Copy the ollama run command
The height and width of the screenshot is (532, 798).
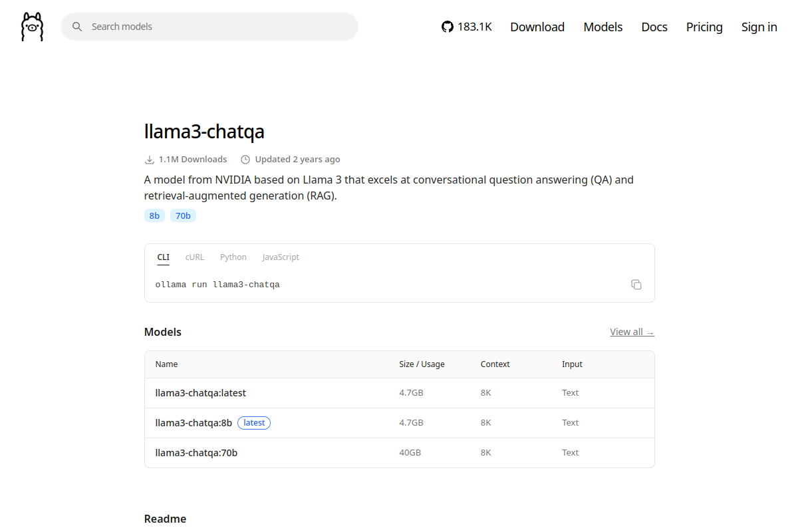[x=636, y=285]
